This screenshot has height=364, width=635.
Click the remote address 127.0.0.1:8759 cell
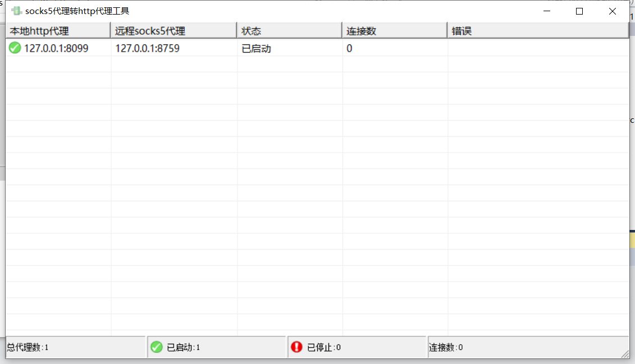147,49
